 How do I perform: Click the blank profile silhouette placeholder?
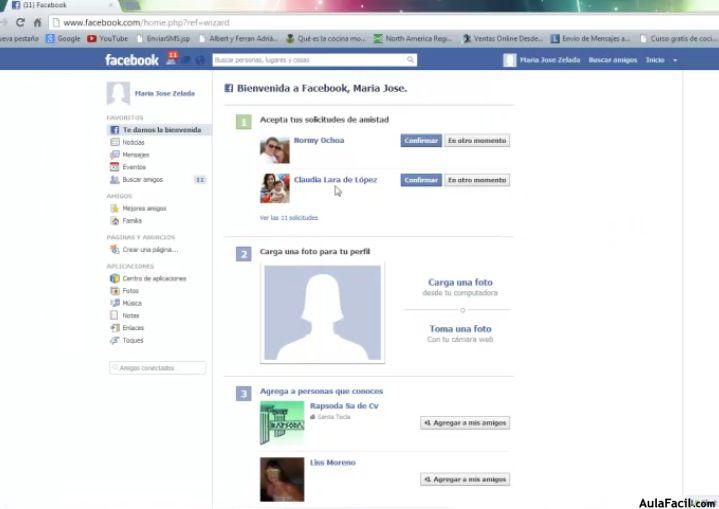coord(322,313)
